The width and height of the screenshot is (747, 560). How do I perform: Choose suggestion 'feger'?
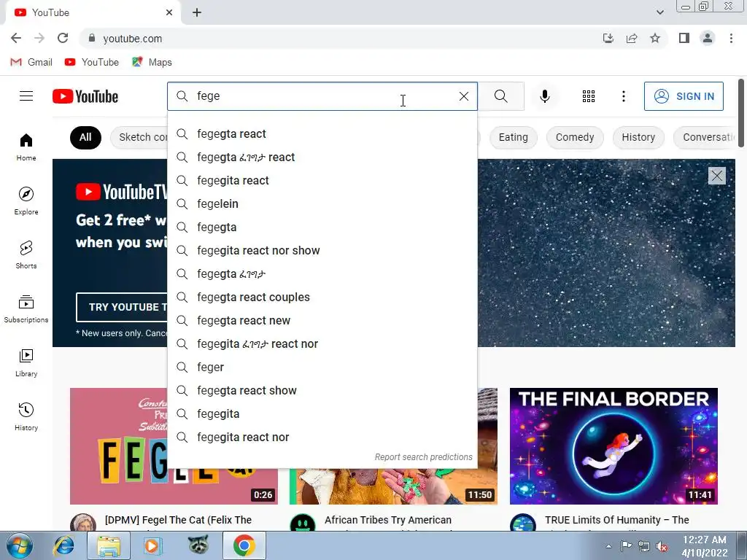pyautogui.click(x=322, y=367)
